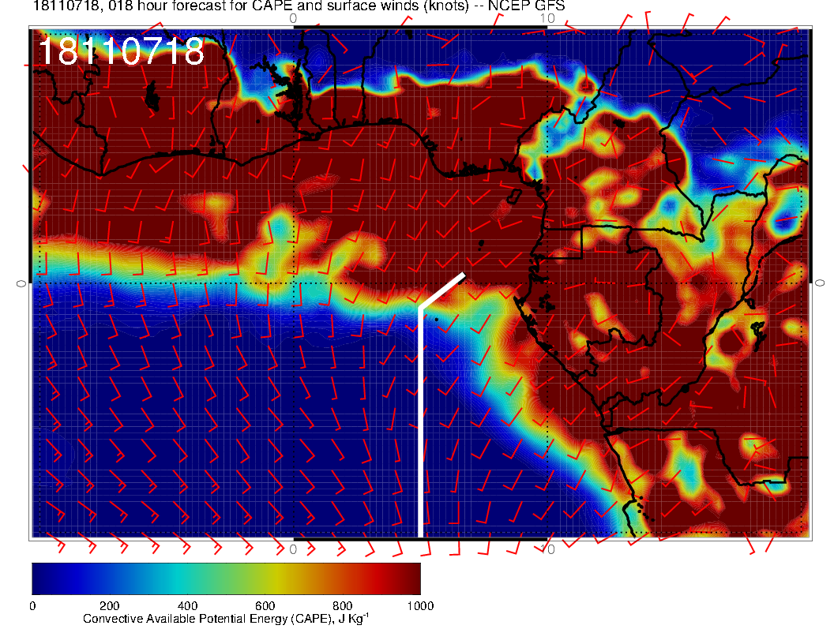Click the "1000" tick label under colorbar
The image size is (834, 644).
pyautogui.click(x=419, y=606)
